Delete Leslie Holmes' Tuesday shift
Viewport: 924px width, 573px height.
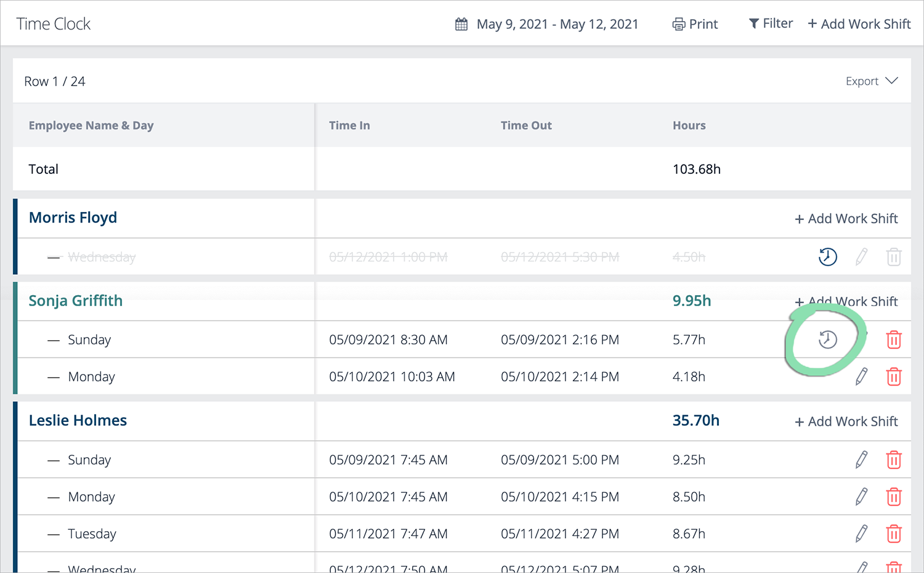tap(894, 534)
